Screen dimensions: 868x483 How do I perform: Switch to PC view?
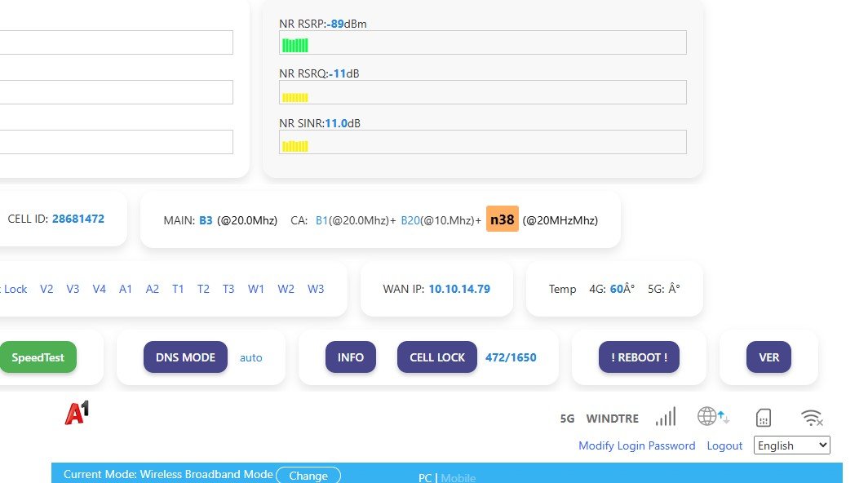click(424, 478)
